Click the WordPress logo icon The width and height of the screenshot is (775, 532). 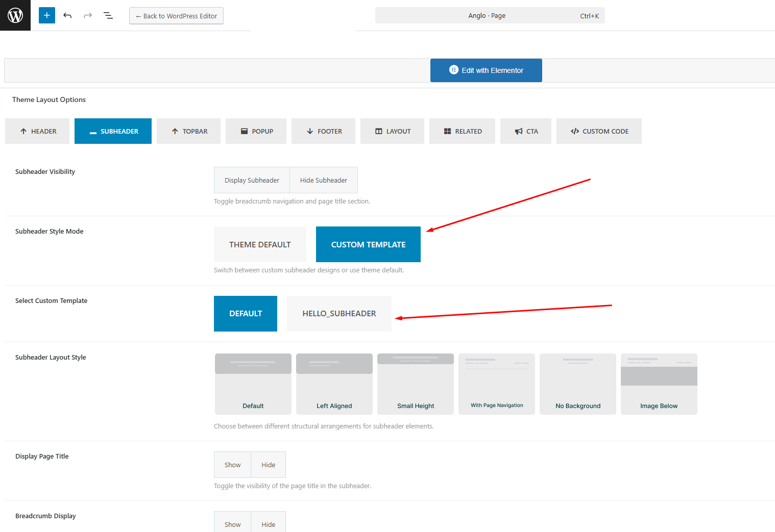coord(15,15)
